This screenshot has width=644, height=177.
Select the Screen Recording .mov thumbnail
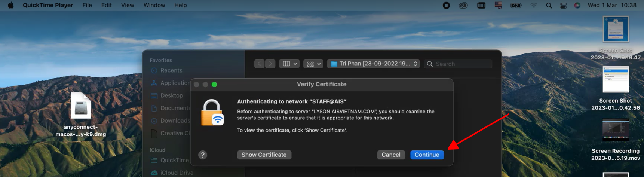616,130
